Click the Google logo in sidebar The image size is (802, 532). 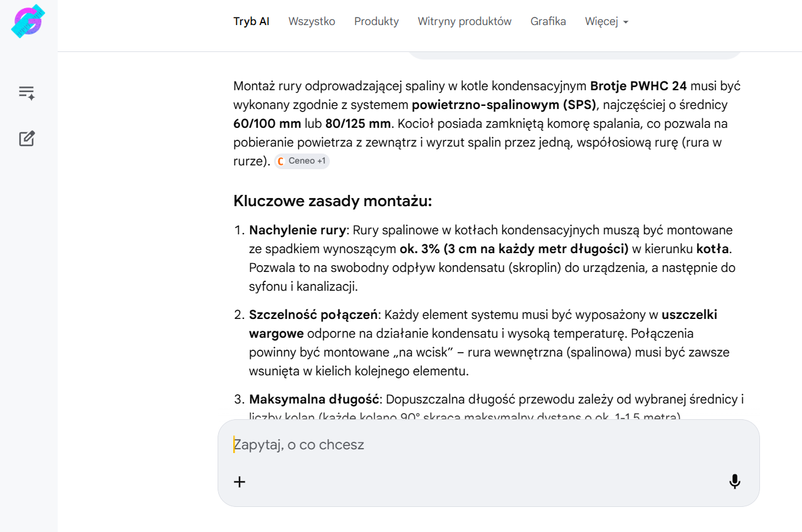click(28, 21)
